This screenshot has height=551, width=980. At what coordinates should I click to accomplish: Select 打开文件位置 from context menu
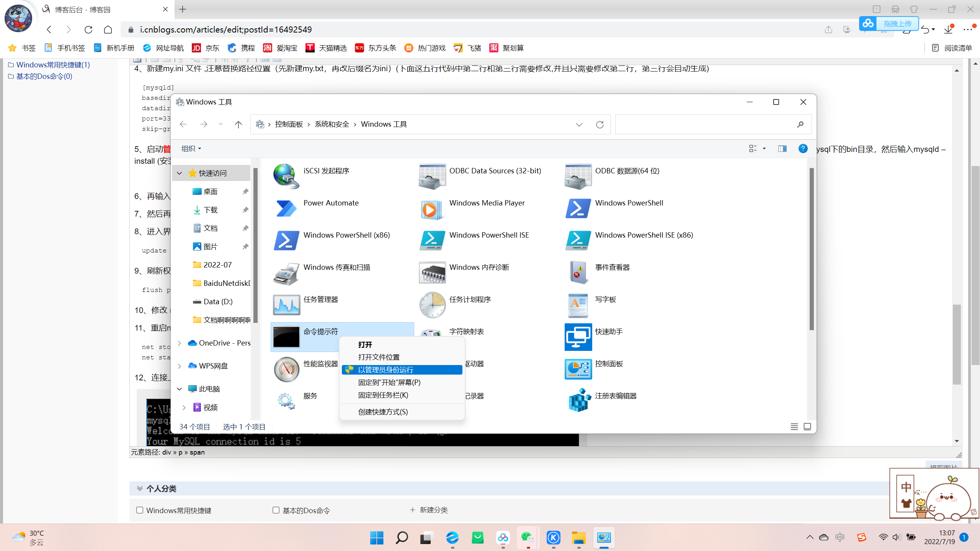(x=379, y=357)
